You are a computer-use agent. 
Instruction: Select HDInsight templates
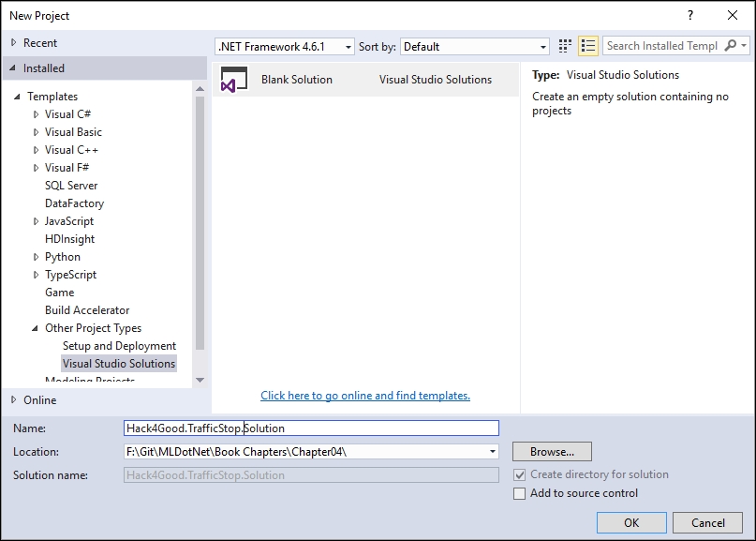pyautogui.click(x=69, y=239)
